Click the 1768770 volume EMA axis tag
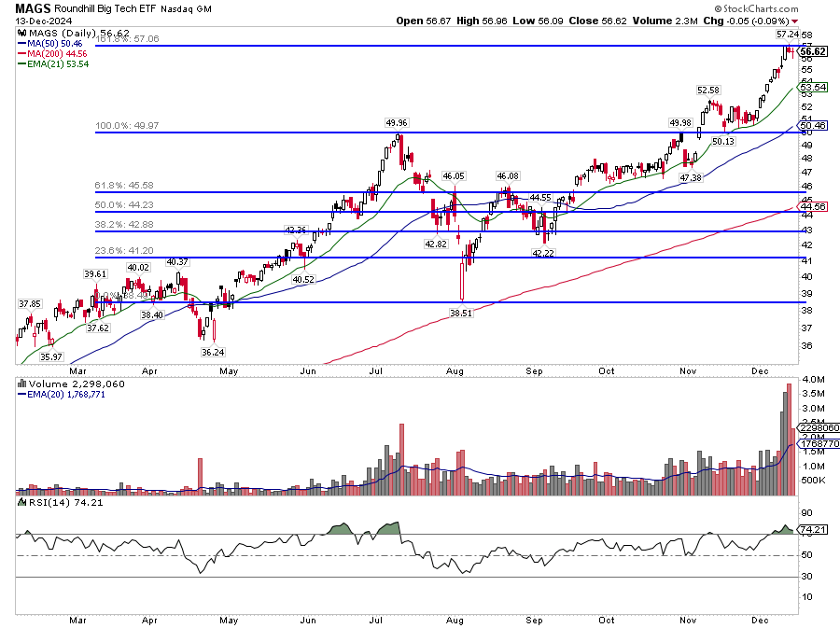The image size is (840, 628). pyautogui.click(x=819, y=444)
